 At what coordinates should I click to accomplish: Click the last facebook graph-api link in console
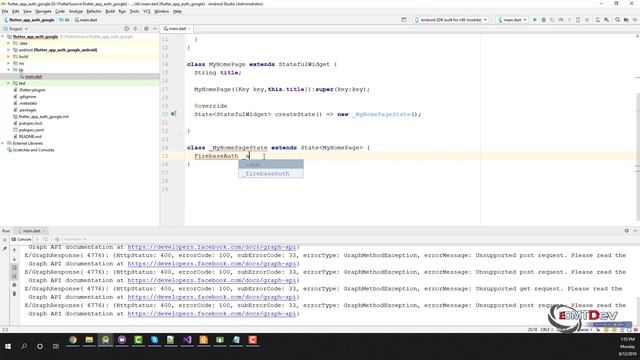click(x=212, y=313)
